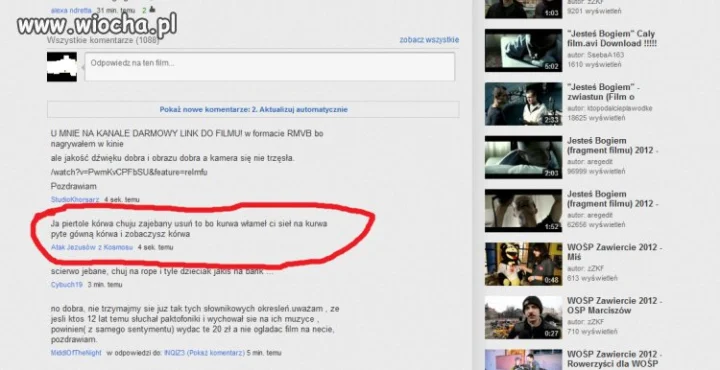Open 'Jesteś Bogiem Cały film.avi Download' title
Screen dimensions: 720x370
coord(612,39)
